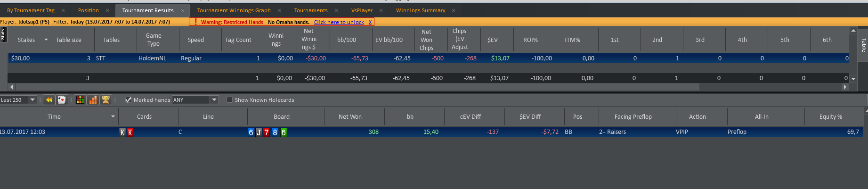Close the Winnings Summary tab
This screenshot has width=868, height=189.
coord(454,10)
